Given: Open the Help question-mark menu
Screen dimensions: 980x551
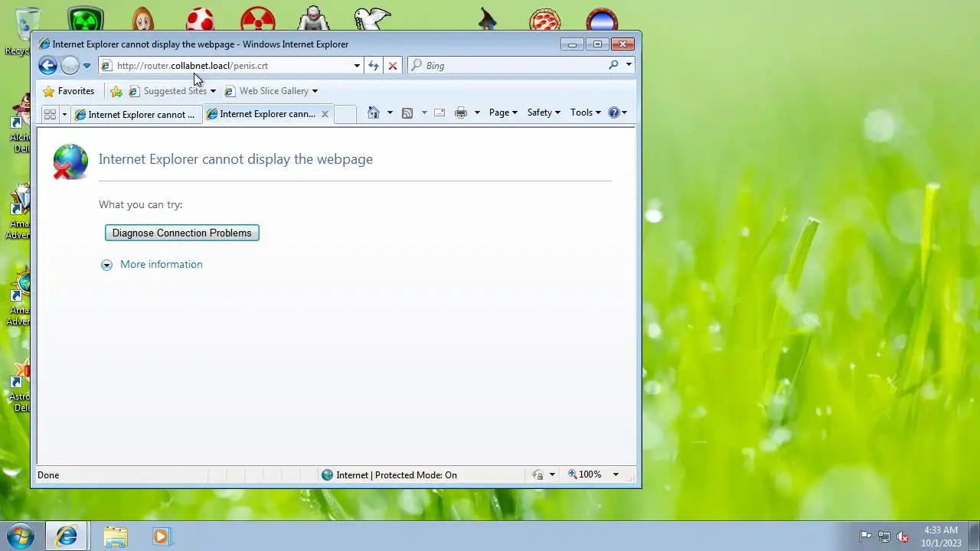Looking at the screenshot, I should coord(617,112).
